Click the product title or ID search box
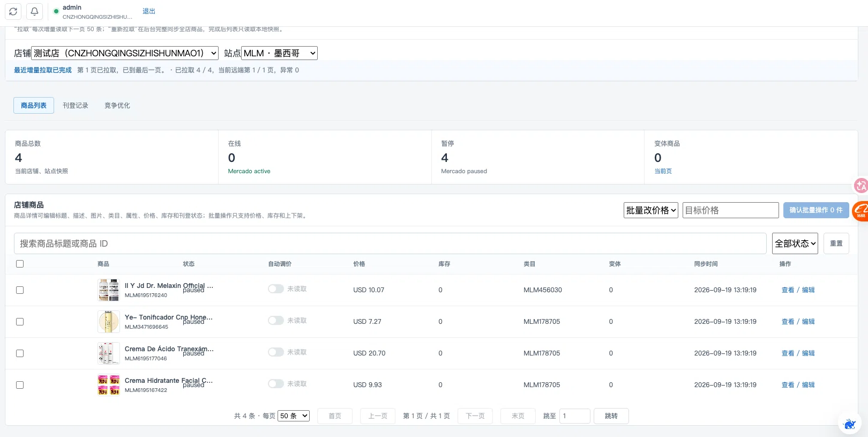 (x=390, y=243)
